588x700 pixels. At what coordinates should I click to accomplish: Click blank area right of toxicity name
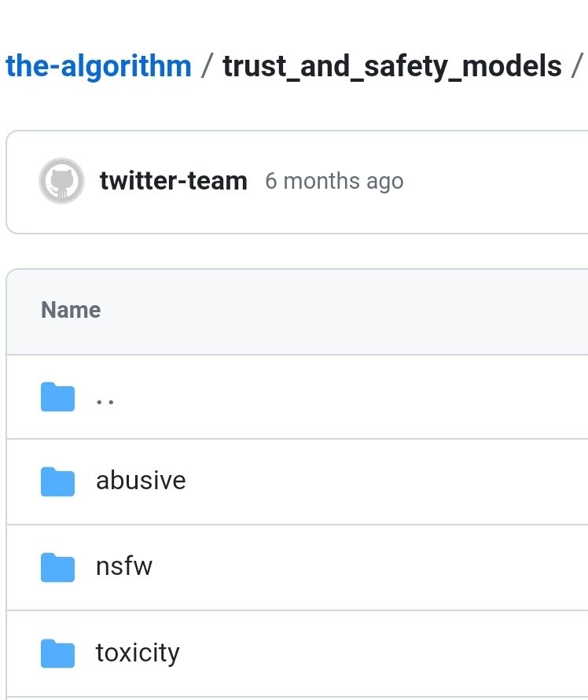(393, 653)
